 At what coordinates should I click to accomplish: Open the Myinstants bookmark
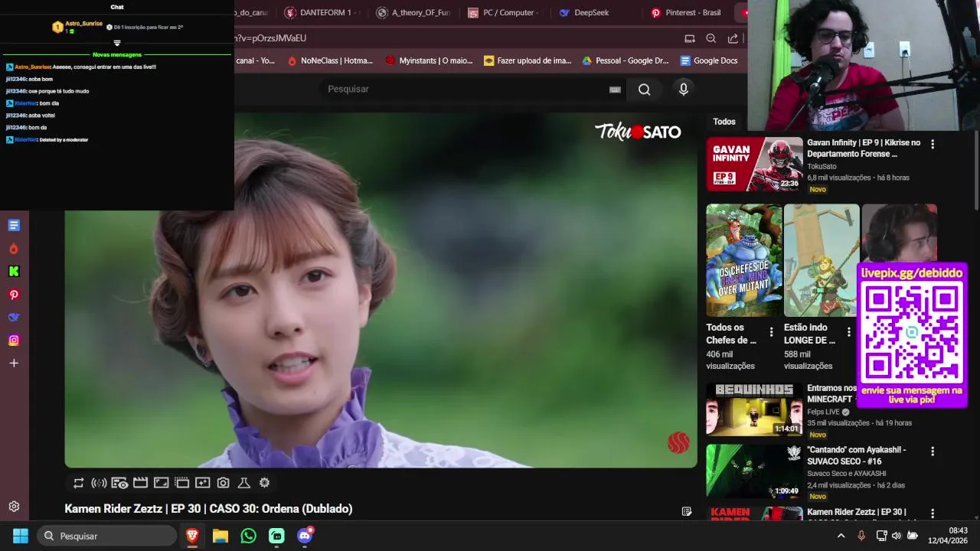point(429,60)
